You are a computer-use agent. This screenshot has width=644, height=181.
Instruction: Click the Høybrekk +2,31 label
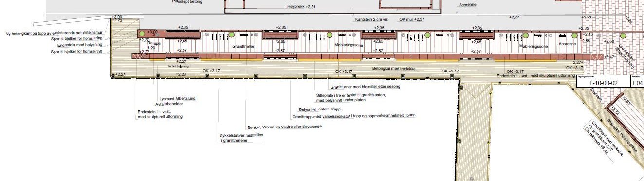[298, 7]
